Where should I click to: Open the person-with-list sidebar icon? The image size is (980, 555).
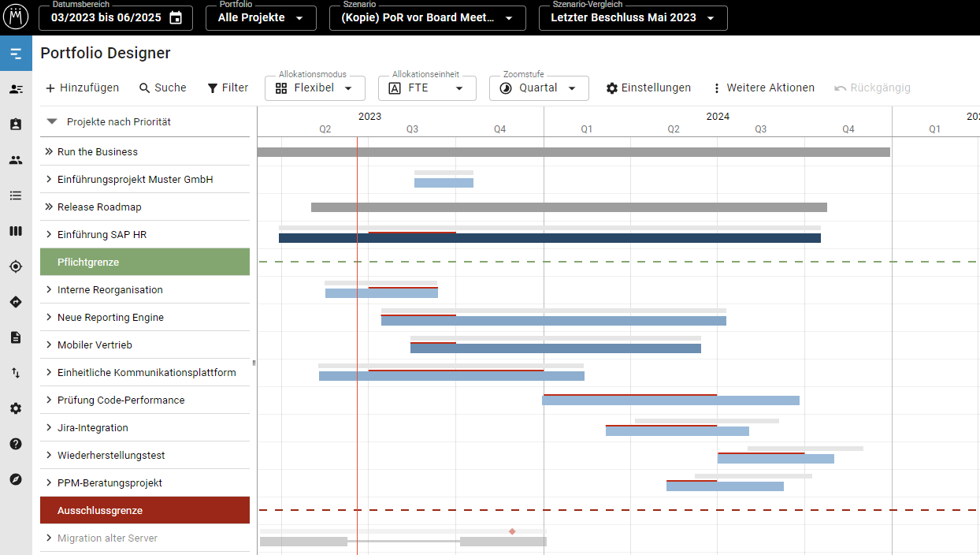[16, 89]
